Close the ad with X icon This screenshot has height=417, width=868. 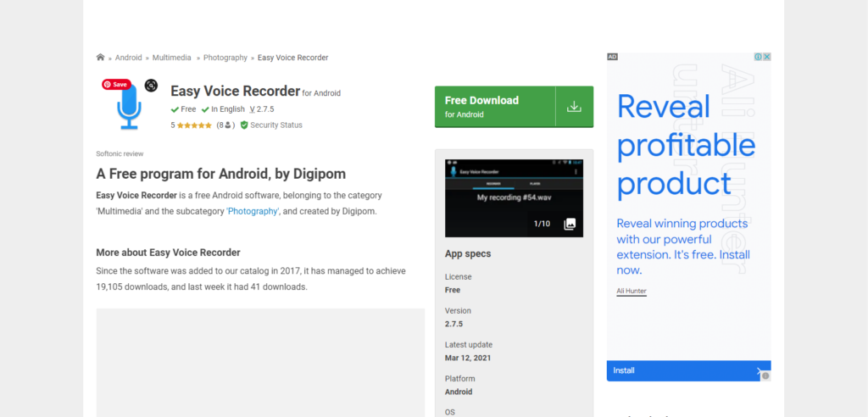[x=766, y=57]
